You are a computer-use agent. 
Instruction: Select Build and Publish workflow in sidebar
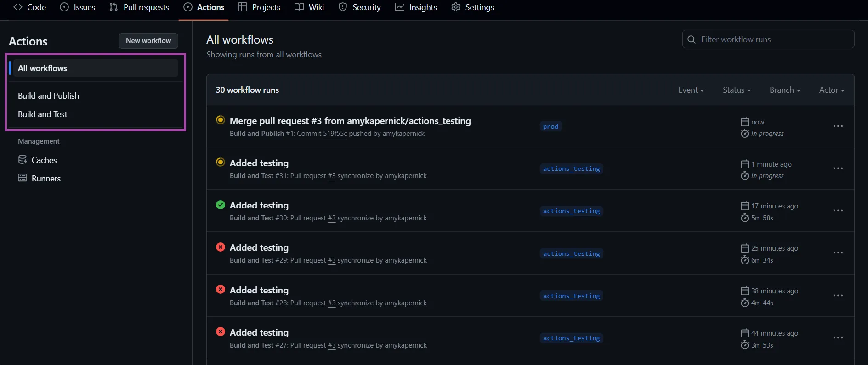[x=49, y=95]
